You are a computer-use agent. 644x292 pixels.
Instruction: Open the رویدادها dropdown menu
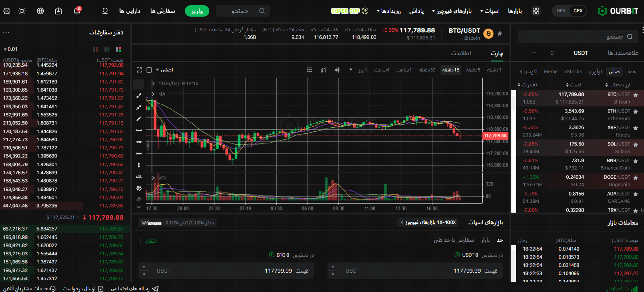pyautogui.click(x=389, y=11)
